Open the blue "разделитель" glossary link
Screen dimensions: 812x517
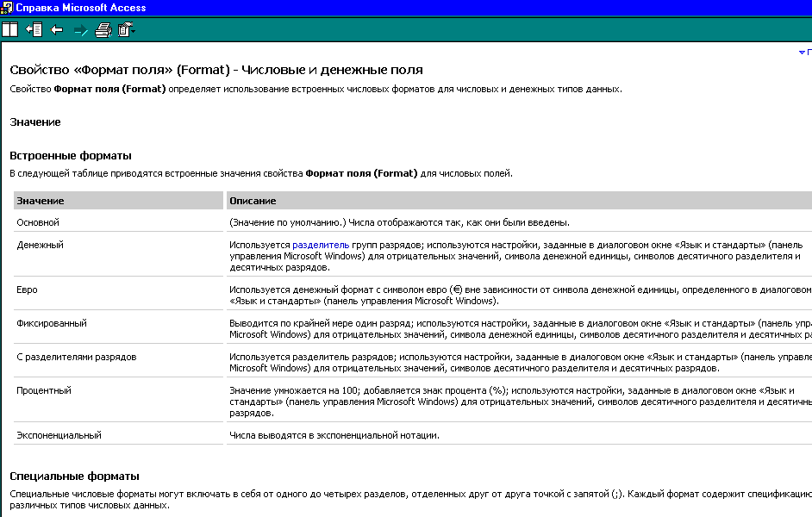[x=321, y=245]
